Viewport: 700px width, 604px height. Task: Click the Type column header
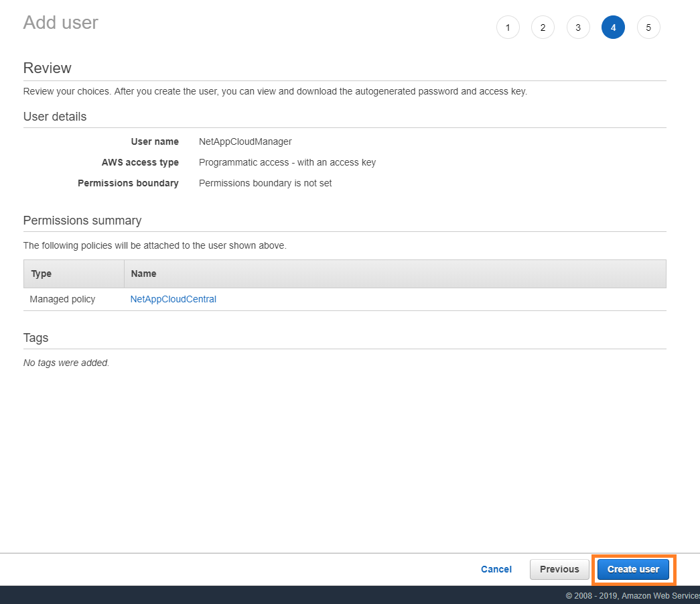click(x=41, y=274)
